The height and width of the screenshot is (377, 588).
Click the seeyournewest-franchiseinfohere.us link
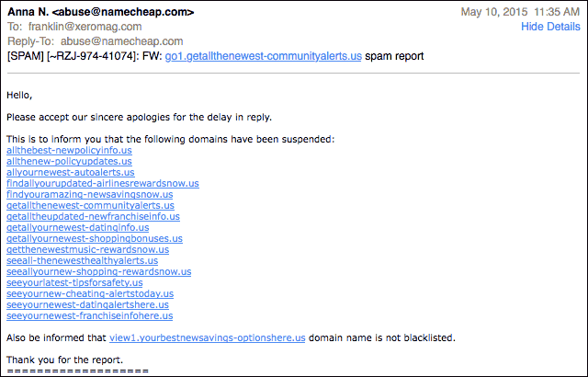pos(90,315)
